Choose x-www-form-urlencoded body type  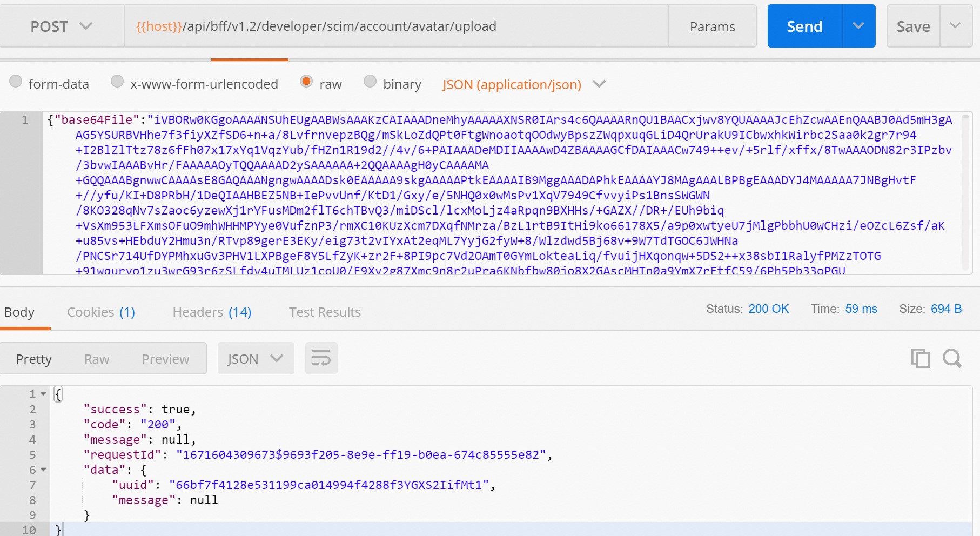(x=117, y=82)
